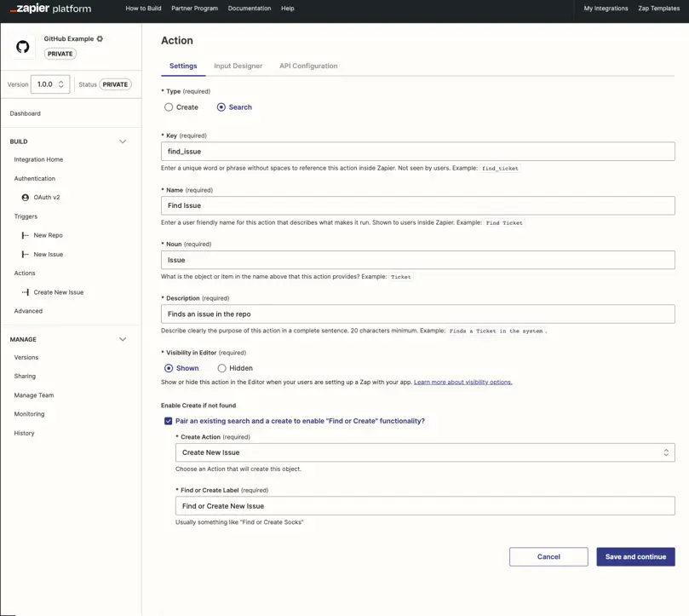
Task: Open Versions under Manage
Action: (x=26, y=358)
